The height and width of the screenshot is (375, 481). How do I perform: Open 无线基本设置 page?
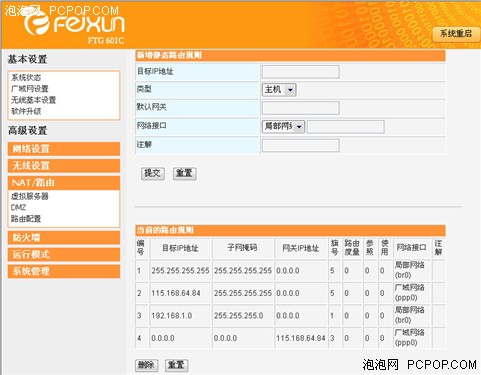[x=33, y=100]
